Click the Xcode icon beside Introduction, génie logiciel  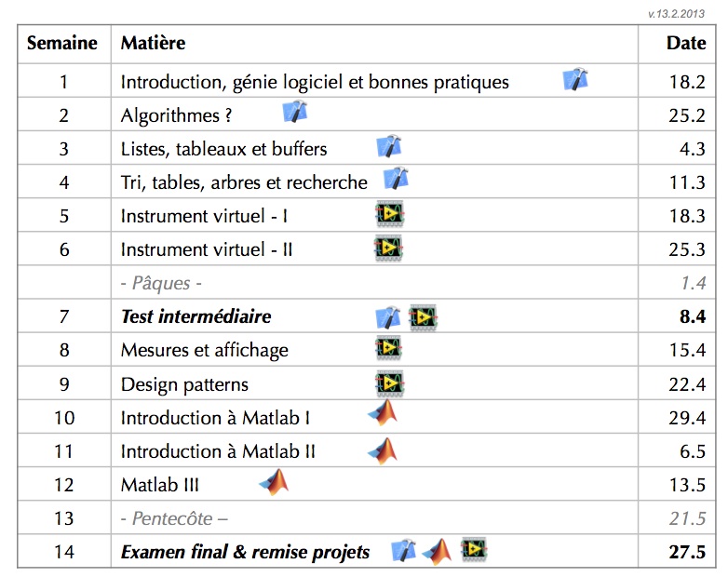pyautogui.click(x=576, y=80)
